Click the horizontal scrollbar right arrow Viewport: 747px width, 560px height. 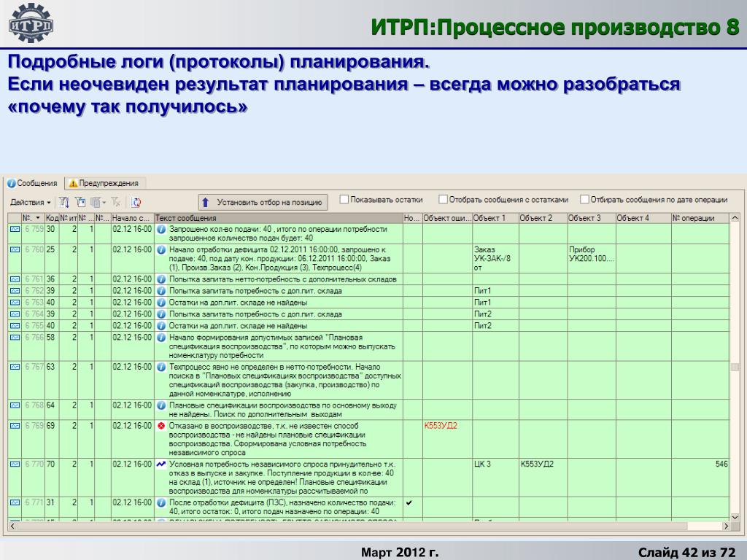(726, 526)
